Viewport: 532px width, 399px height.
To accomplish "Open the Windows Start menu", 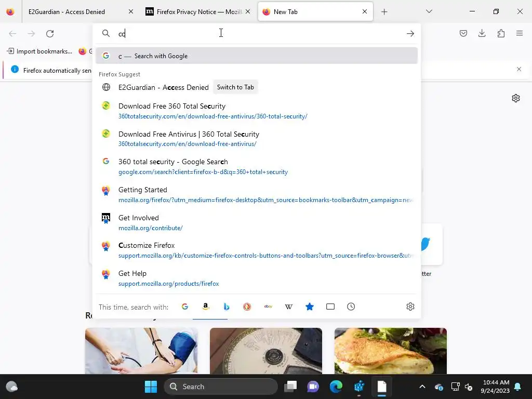I will click(x=151, y=387).
